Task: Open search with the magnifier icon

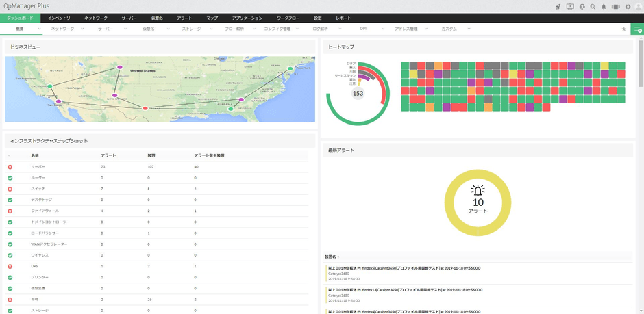Action: pos(593,6)
